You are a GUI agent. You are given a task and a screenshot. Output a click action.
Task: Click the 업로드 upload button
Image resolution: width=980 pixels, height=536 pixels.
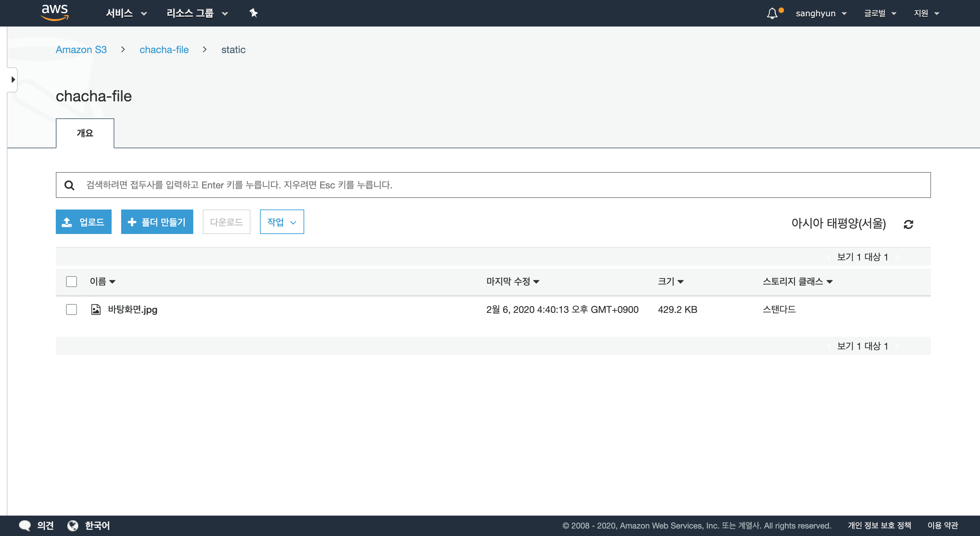(x=84, y=222)
